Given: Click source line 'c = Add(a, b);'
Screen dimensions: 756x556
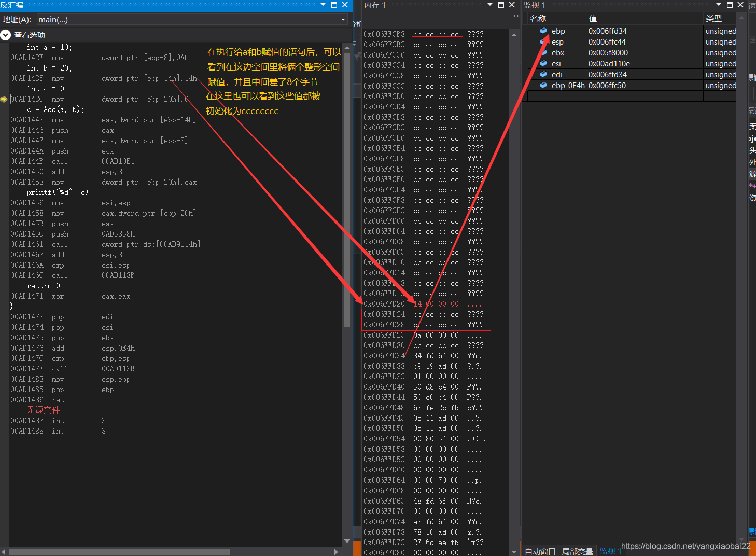Looking at the screenshot, I should tap(55, 109).
